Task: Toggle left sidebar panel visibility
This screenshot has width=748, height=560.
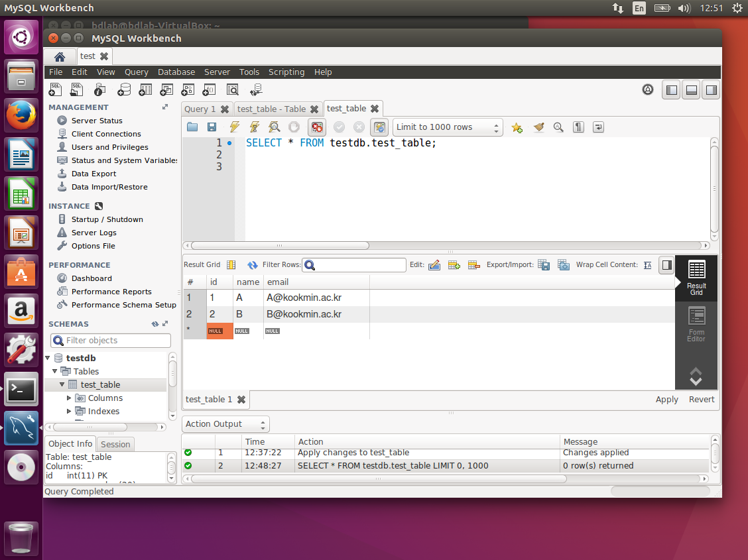Action: point(672,89)
